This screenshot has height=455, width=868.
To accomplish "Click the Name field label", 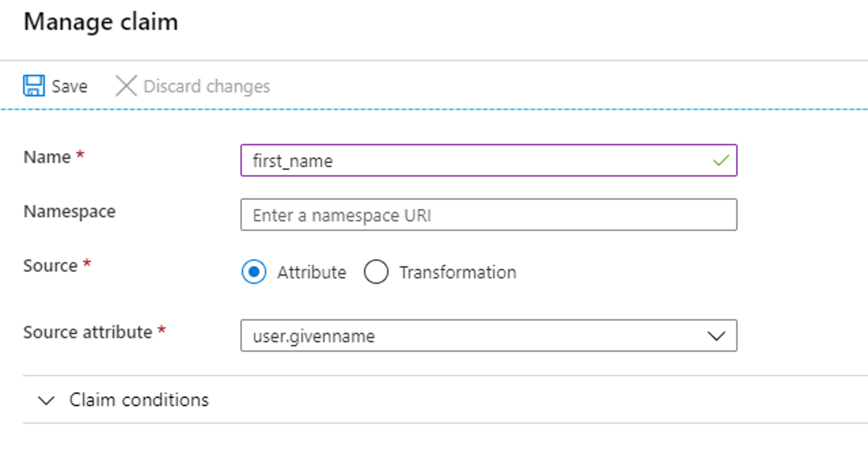I will click(x=47, y=157).
